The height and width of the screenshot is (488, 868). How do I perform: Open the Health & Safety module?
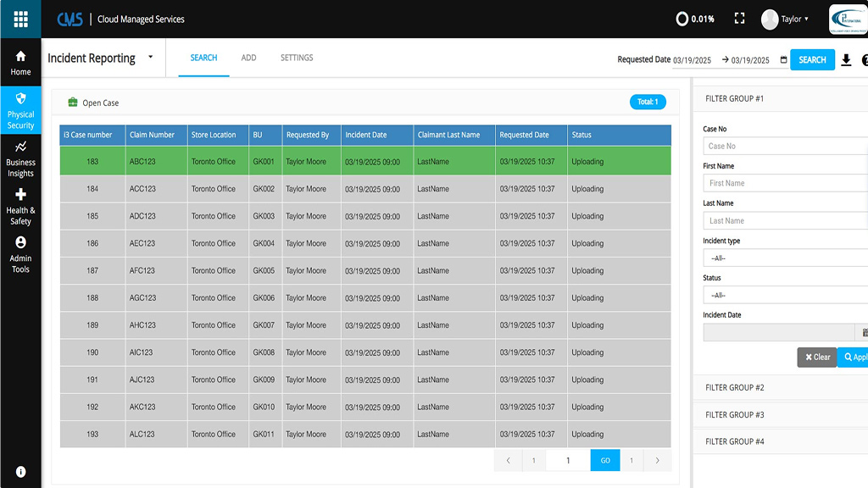(x=20, y=208)
